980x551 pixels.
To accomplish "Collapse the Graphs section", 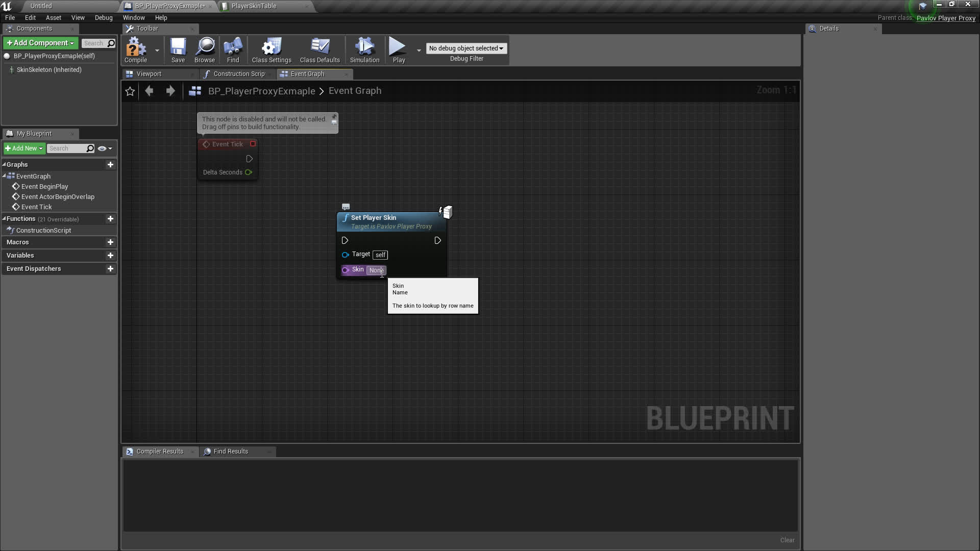I will tap(4, 164).
